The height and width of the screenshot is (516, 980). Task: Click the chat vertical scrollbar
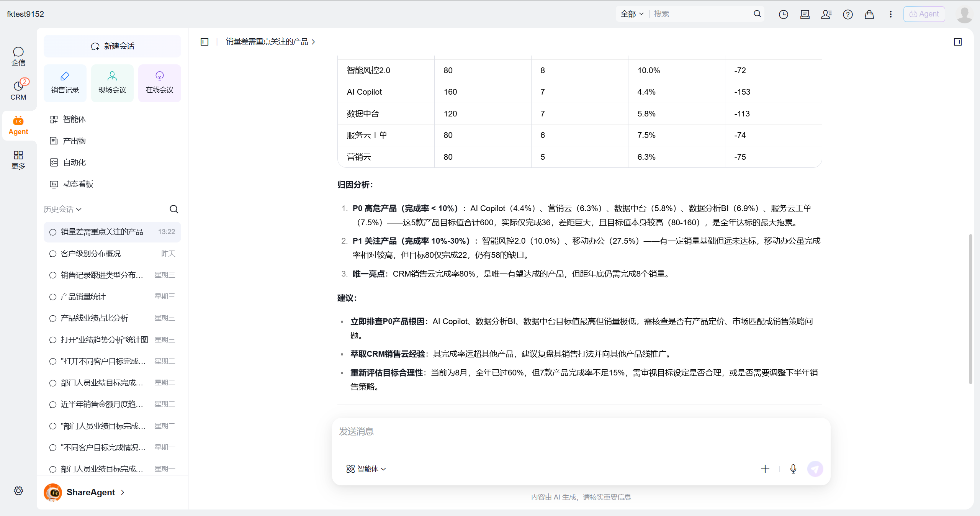coord(970,309)
